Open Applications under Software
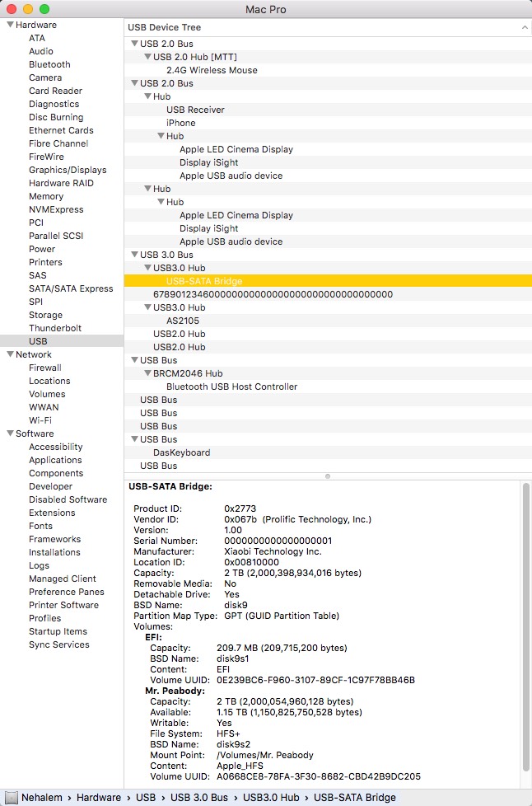Image resolution: width=532 pixels, height=806 pixels. pyautogui.click(x=55, y=460)
